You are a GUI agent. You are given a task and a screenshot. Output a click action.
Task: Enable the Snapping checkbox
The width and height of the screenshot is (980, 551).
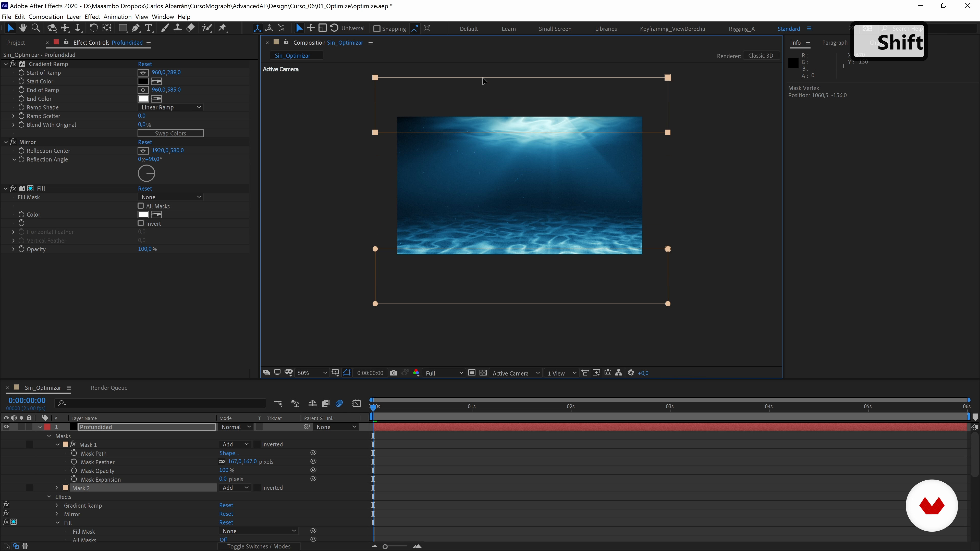click(377, 29)
